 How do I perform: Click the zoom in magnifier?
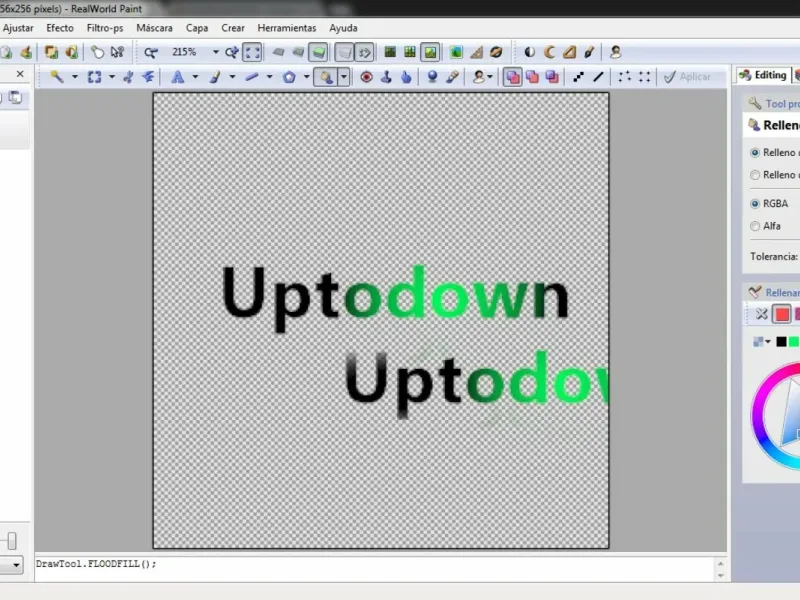point(232,52)
